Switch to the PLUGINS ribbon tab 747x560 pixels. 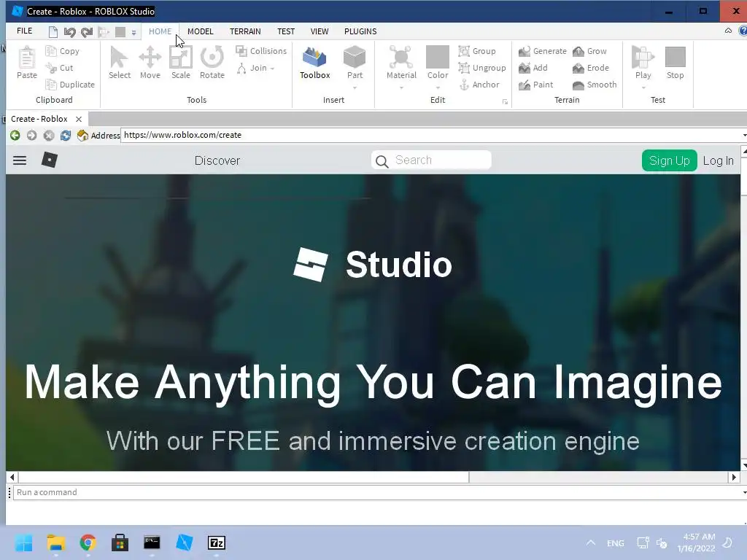360,31
